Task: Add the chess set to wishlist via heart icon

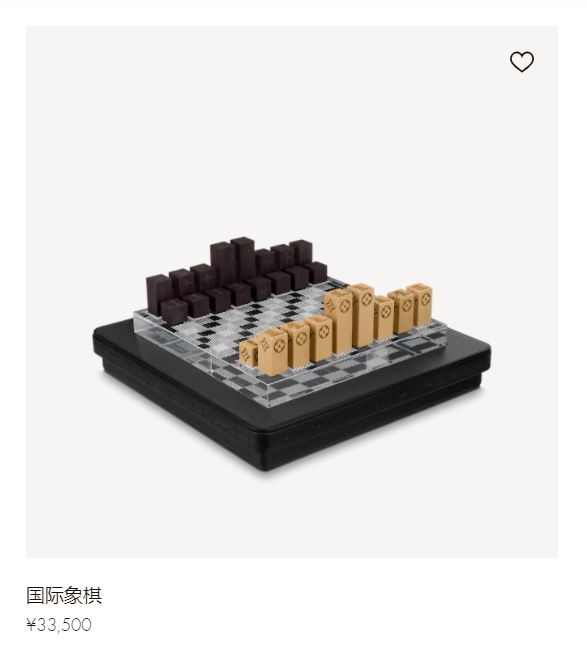Action: pos(522,62)
